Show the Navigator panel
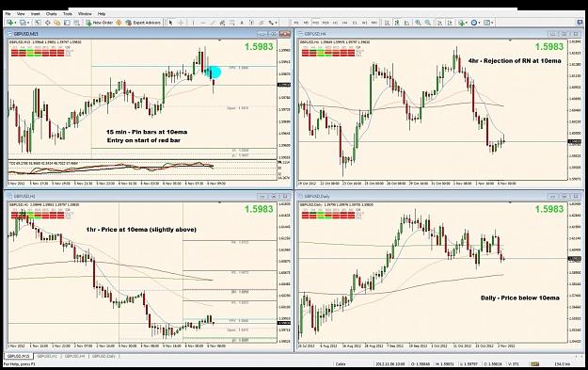This screenshot has width=588, height=370. pyautogui.click(x=57, y=23)
